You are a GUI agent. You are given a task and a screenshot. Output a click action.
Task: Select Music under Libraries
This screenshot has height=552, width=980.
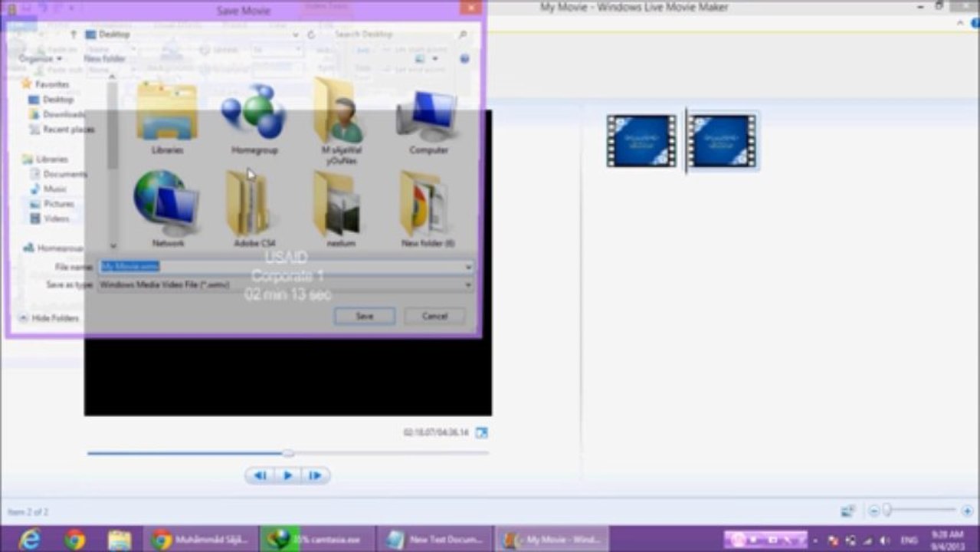coord(48,189)
